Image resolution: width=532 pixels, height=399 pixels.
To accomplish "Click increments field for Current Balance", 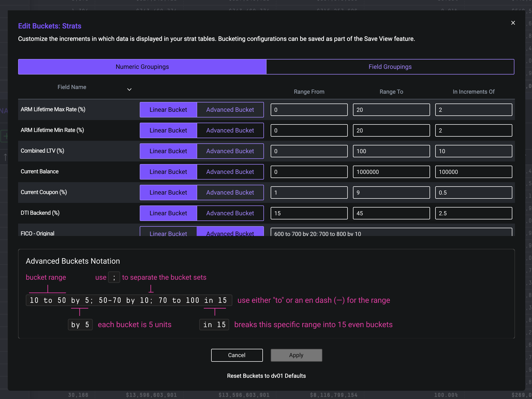I will tap(474, 172).
